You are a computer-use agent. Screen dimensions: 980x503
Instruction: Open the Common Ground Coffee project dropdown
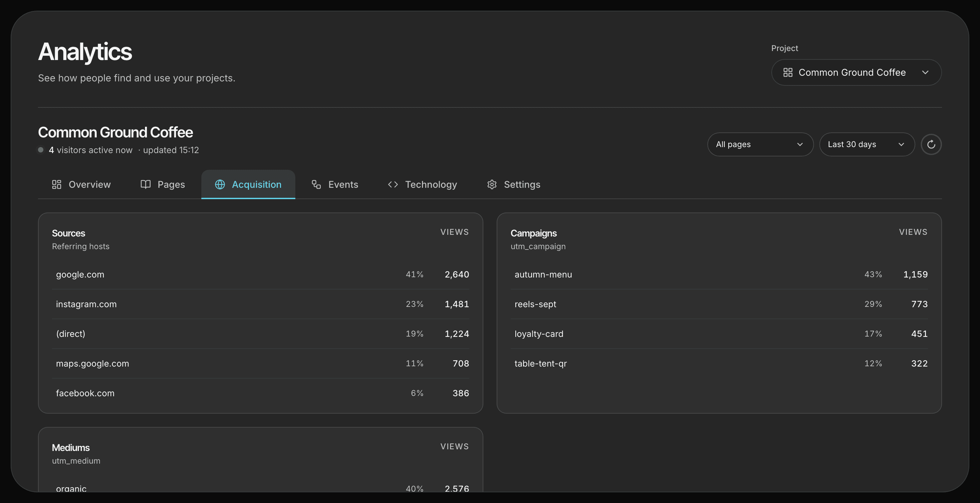[856, 72]
